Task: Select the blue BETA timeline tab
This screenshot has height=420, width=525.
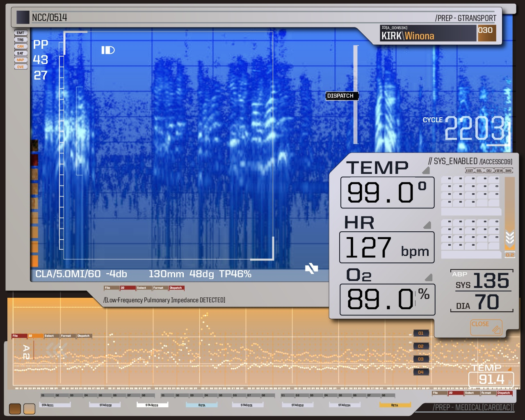Action: pos(201,405)
